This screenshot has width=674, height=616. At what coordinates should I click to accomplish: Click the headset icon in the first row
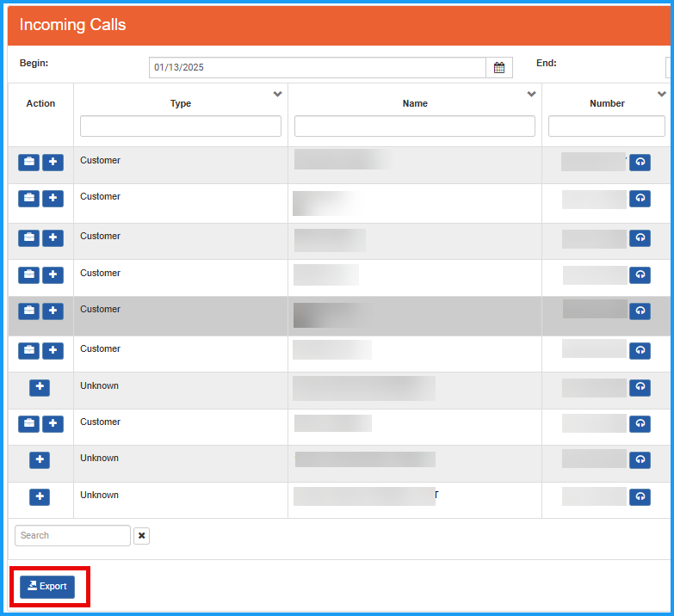pyautogui.click(x=640, y=163)
